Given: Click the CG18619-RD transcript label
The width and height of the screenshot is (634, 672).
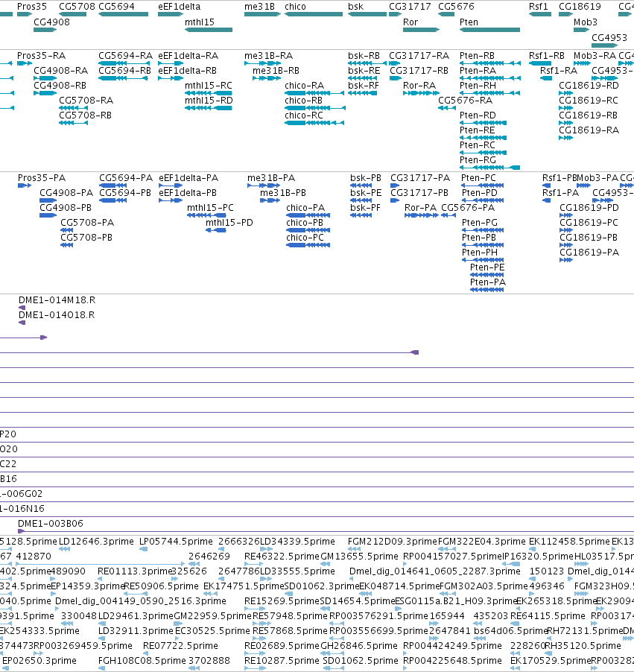Looking at the screenshot, I should point(589,85).
